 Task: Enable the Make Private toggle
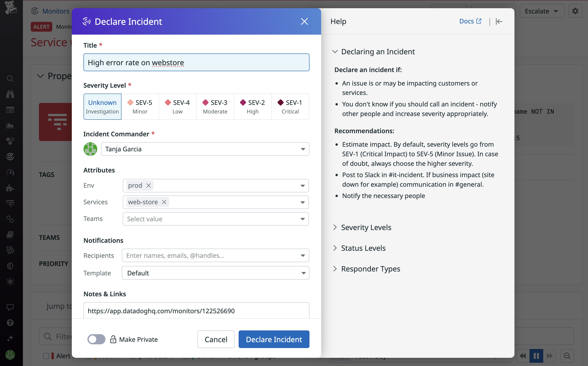pyautogui.click(x=96, y=339)
